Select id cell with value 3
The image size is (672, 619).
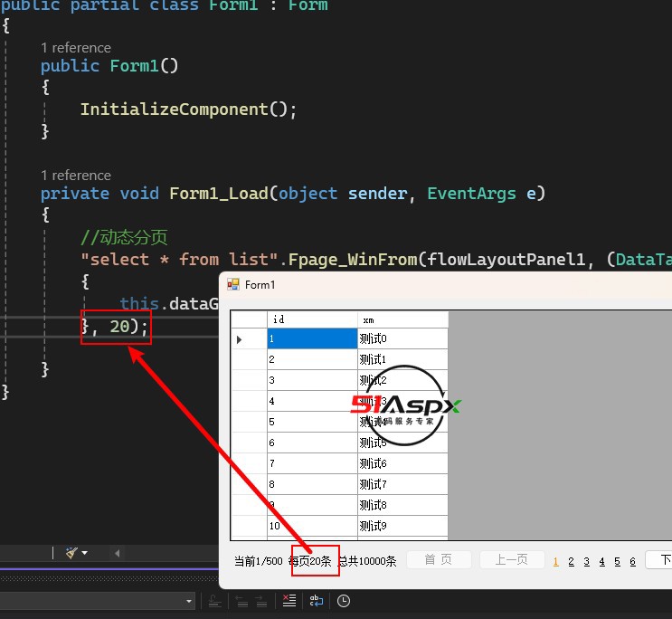pyautogui.click(x=312, y=380)
